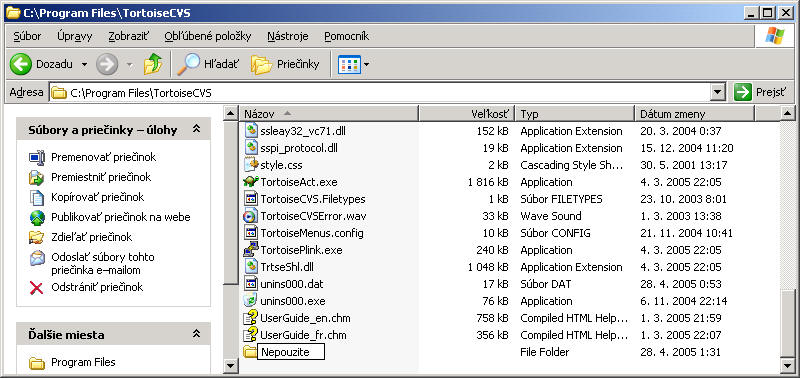Click Publikovať priečinok na webe link
The height and width of the screenshot is (378, 800).
tap(120, 217)
